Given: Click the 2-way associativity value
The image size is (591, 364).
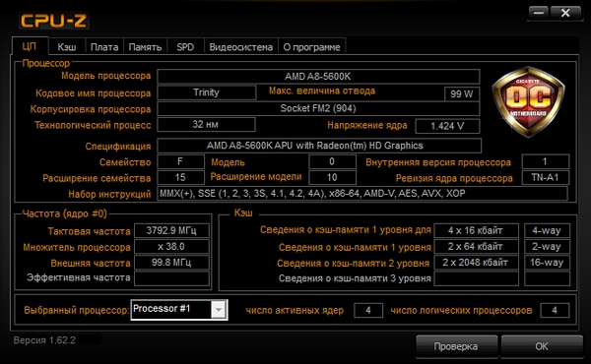Looking at the screenshot, I should point(547,247).
